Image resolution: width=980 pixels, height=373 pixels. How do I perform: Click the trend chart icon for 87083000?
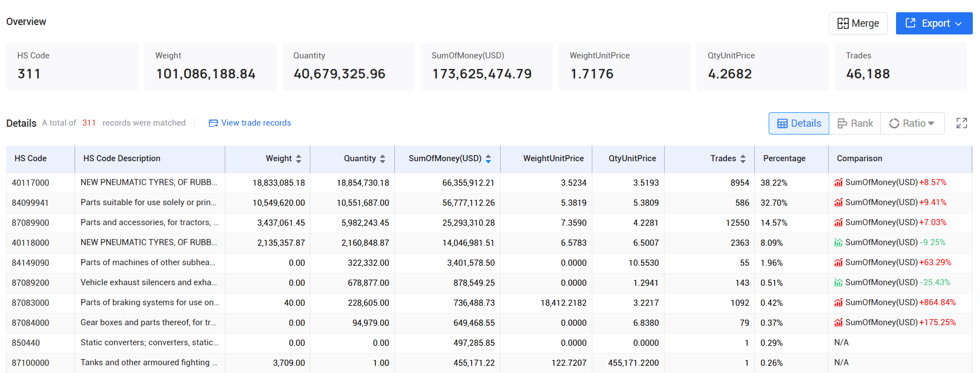click(838, 302)
